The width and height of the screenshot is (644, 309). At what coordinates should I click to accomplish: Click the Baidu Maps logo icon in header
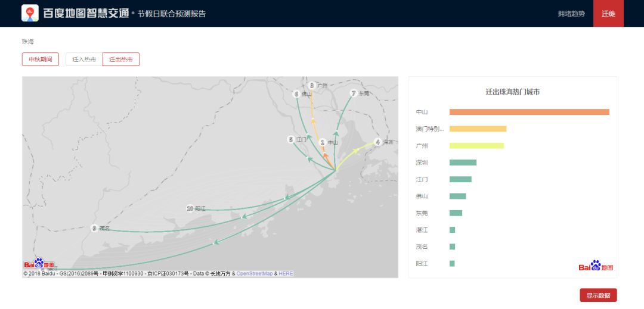(30, 13)
